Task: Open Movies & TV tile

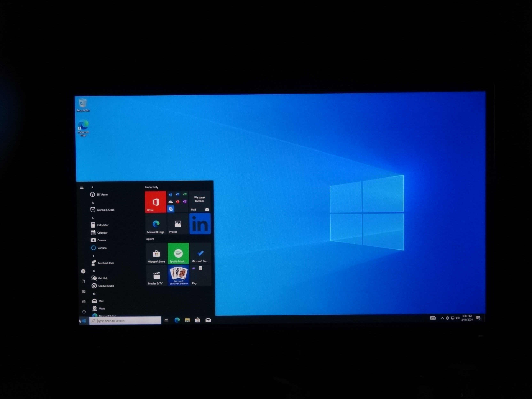Action: [157, 275]
